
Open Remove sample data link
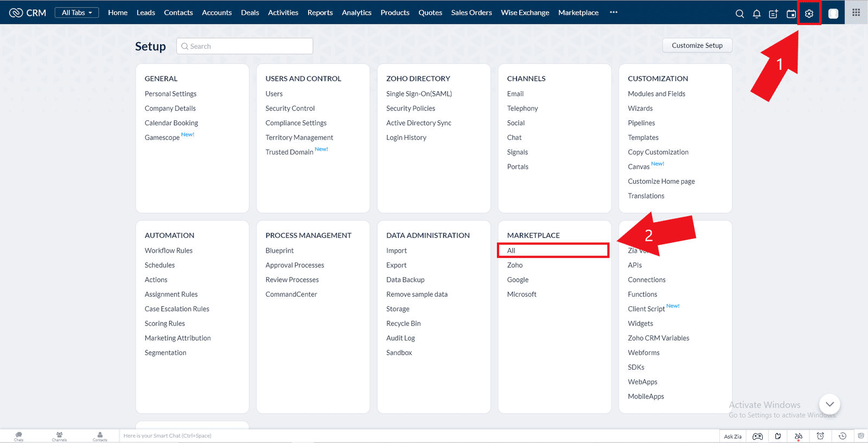(417, 294)
